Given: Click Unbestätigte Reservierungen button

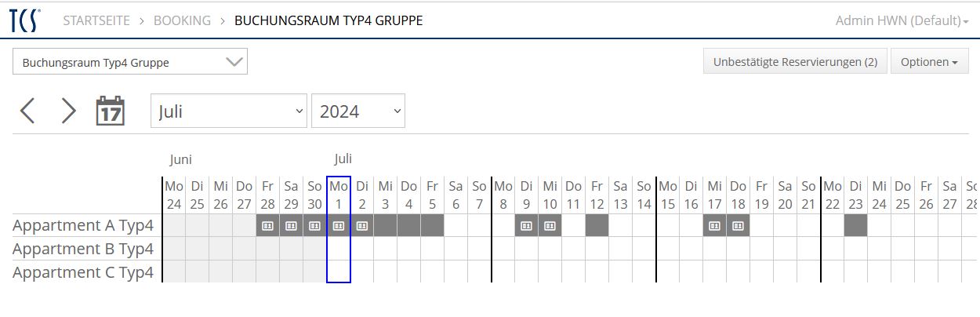Looking at the screenshot, I should tap(795, 62).
